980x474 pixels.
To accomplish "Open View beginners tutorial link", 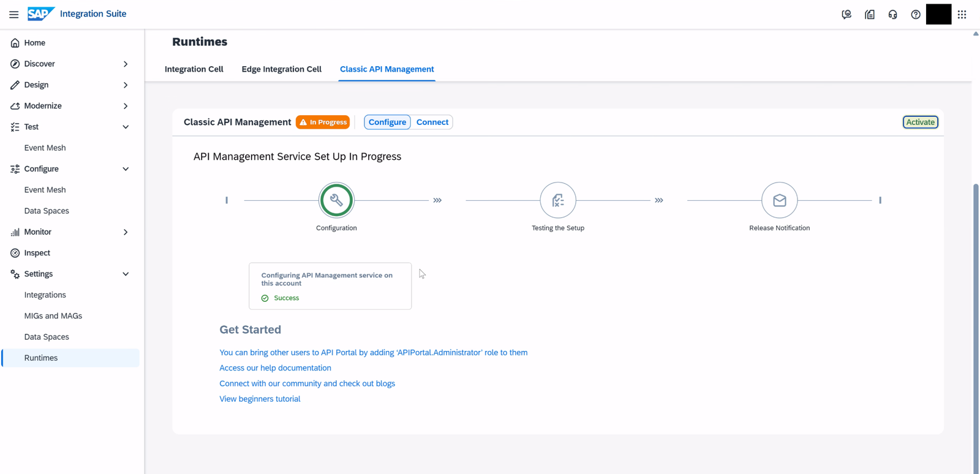I will click(260, 399).
